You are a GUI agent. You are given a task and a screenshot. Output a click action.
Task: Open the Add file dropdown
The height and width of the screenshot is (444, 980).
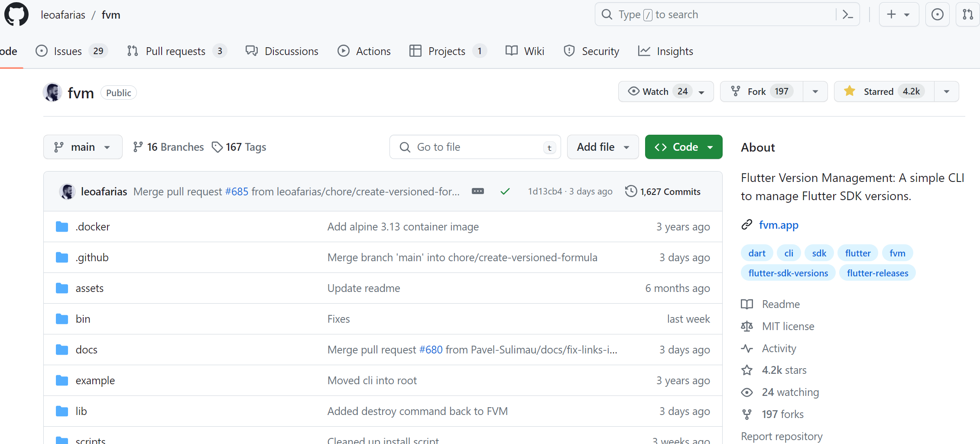pos(603,147)
